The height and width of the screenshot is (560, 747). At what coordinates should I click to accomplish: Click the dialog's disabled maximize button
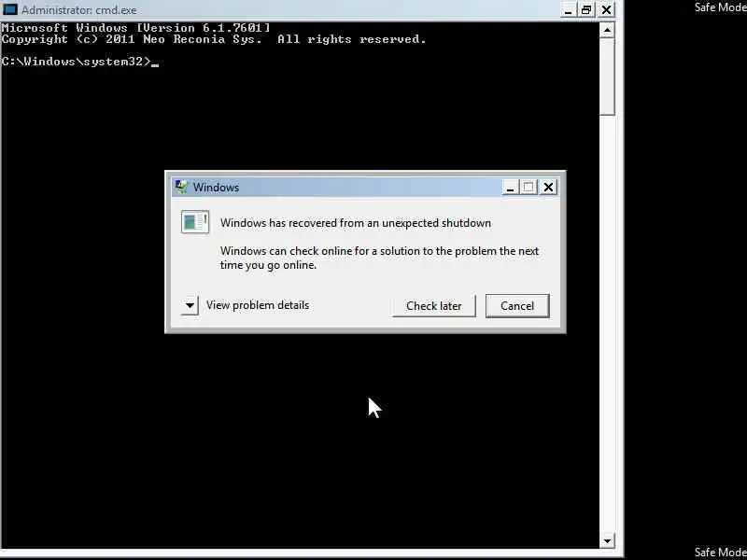tap(529, 188)
